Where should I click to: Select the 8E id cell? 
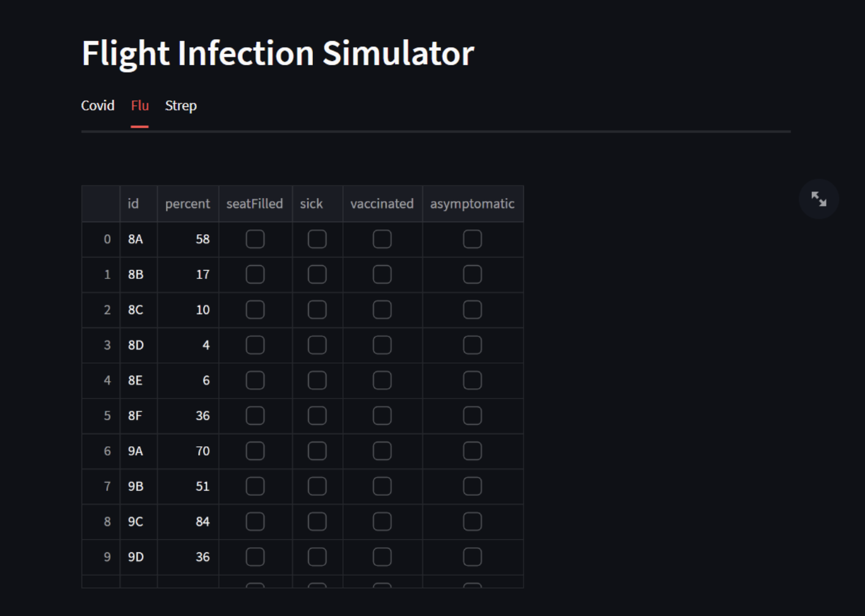138,380
